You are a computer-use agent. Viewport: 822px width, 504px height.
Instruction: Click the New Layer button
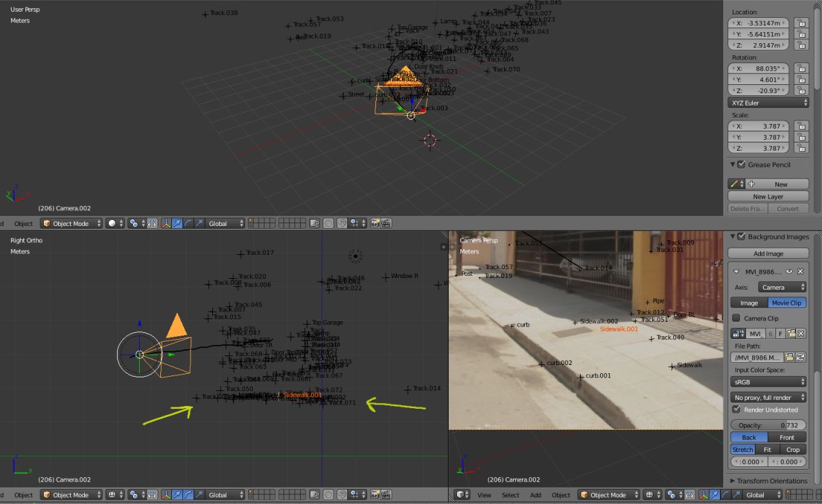pyautogui.click(x=768, y=197)
